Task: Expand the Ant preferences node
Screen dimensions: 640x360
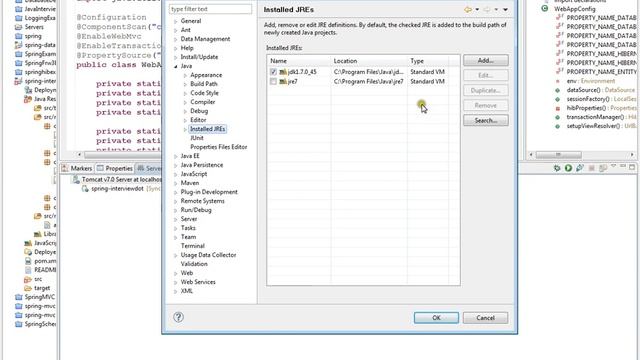Action: [x=176, y=30]
